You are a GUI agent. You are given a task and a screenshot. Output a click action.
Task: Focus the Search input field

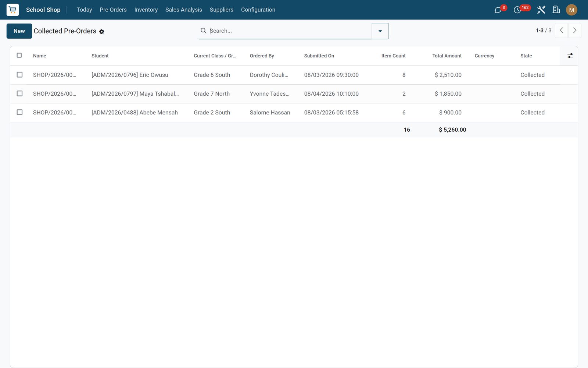pos(290,31)
